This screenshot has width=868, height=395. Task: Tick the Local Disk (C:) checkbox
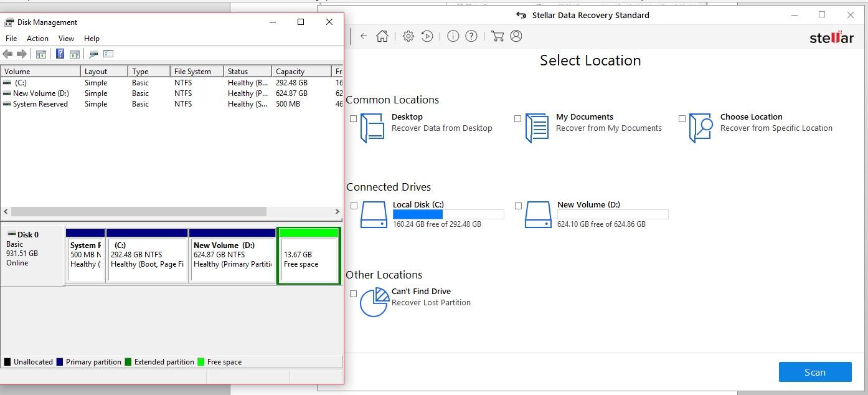354,206
